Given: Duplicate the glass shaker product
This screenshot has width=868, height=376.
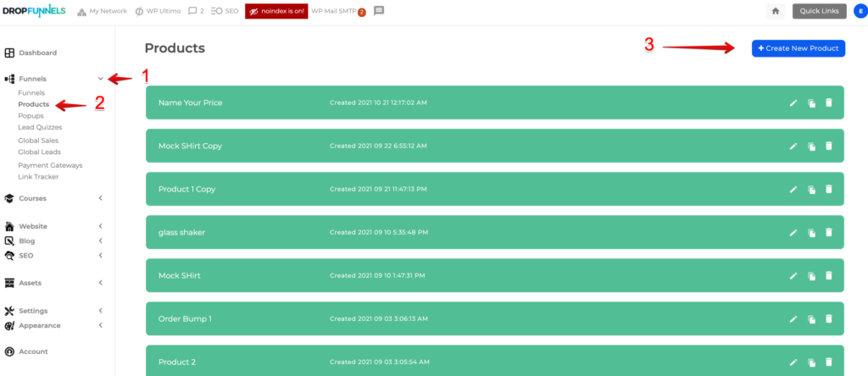Looking at the screenshot, I should coord(811,232).
